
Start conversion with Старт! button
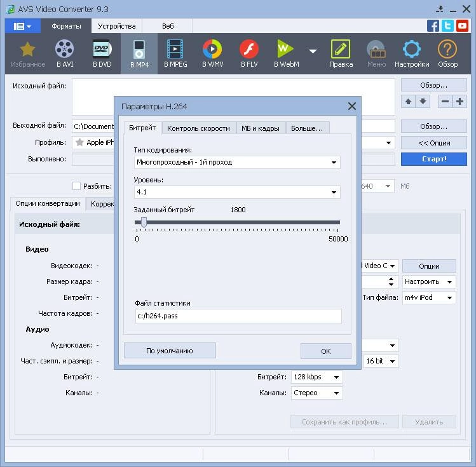point(434,159)
